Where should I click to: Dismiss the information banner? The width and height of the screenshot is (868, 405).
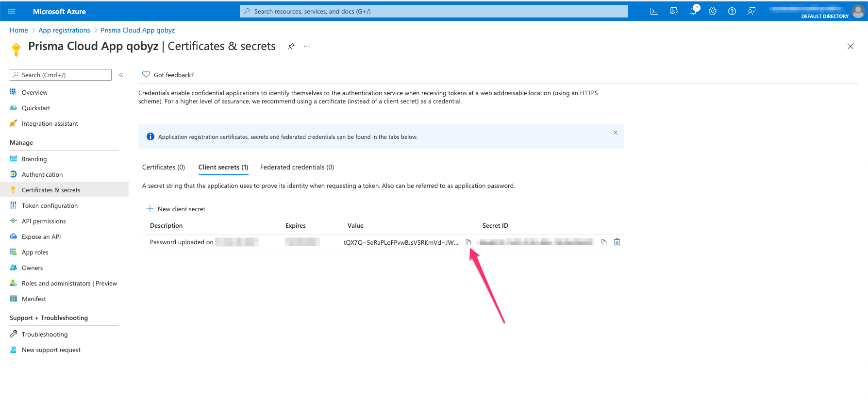tap(616, 133)
